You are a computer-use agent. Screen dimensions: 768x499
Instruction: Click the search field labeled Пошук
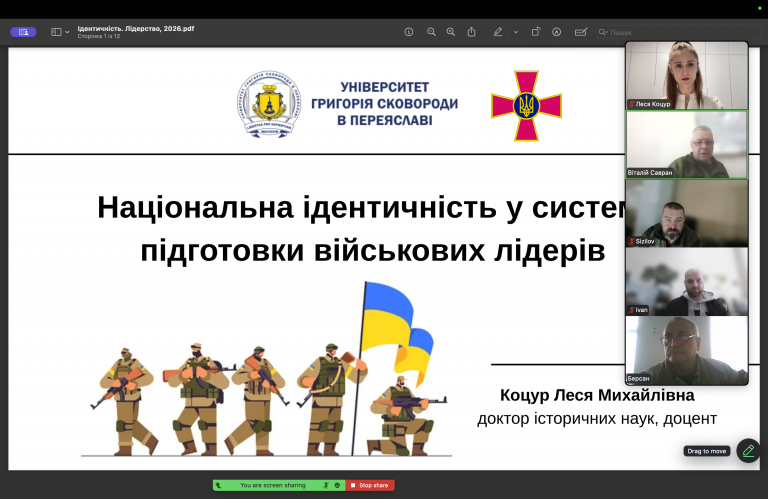678,32
